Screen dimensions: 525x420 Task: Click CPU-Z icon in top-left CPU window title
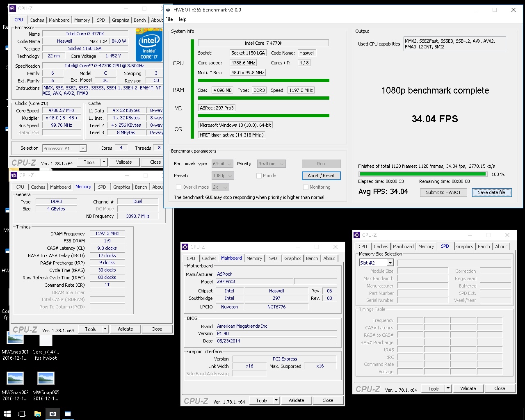pyautogui.click(x=14, y=8)
